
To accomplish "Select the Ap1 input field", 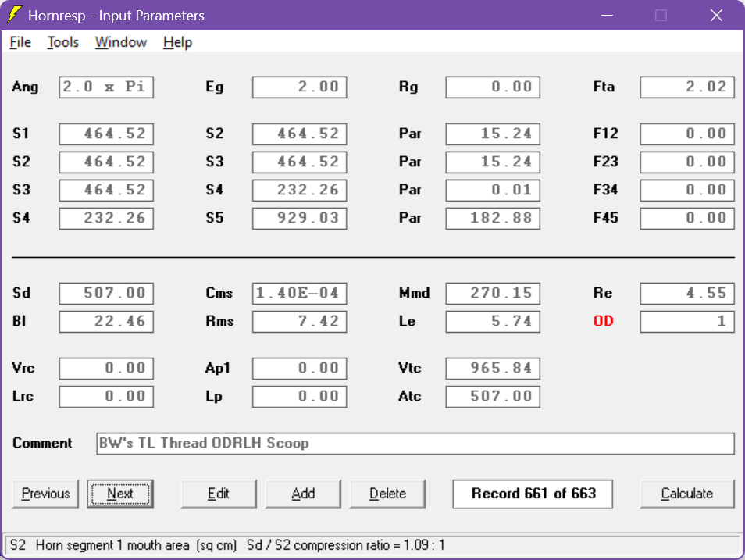I will (x=300, y=369).
